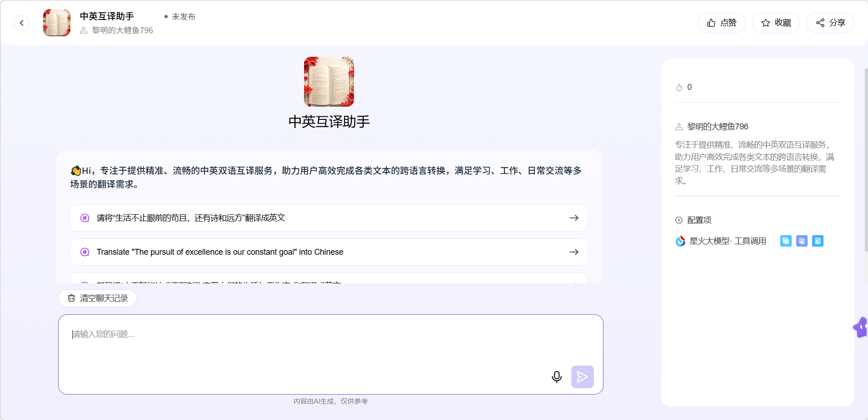
Task: Click the web search tool icon
Action: pos(786,241)
